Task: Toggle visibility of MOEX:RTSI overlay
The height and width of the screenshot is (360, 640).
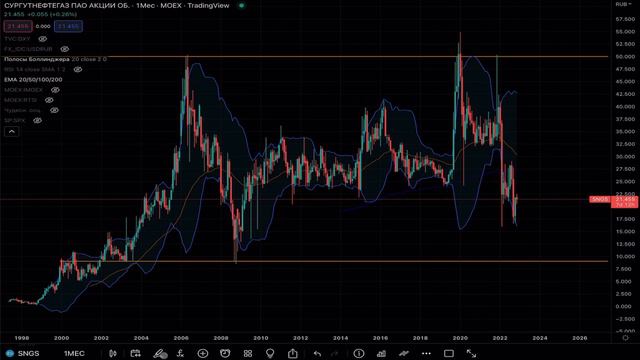Action: click(49, 100)
